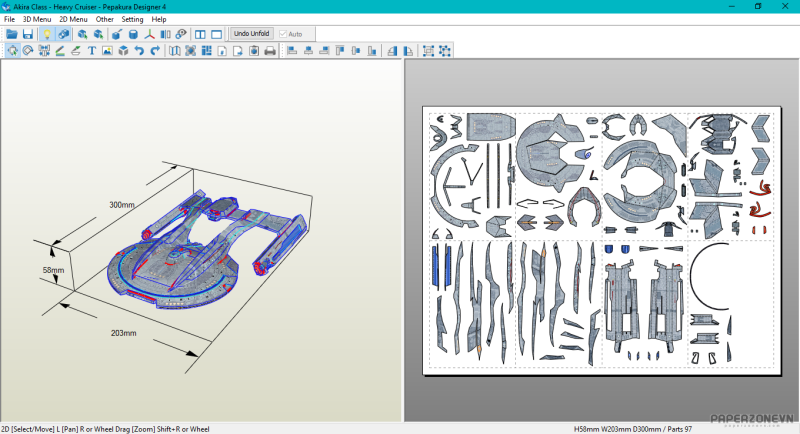Screen dimensions: 800x434
Task: Open the Other menu
Action: point(104,19)
